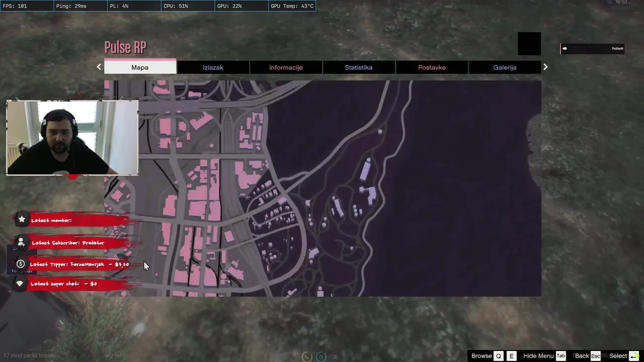This screenshot has height=362, width=644.
Task: Click the Select enter key icon
Action: click(x=634, y=356)
